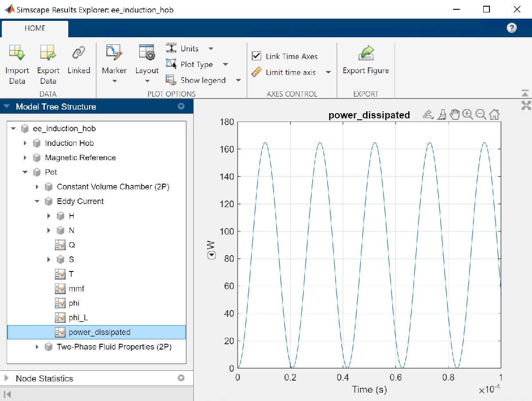Collapse the Eddy Current tree node
532x401 pixels.
pyautogui.click(x=37, y=201)
